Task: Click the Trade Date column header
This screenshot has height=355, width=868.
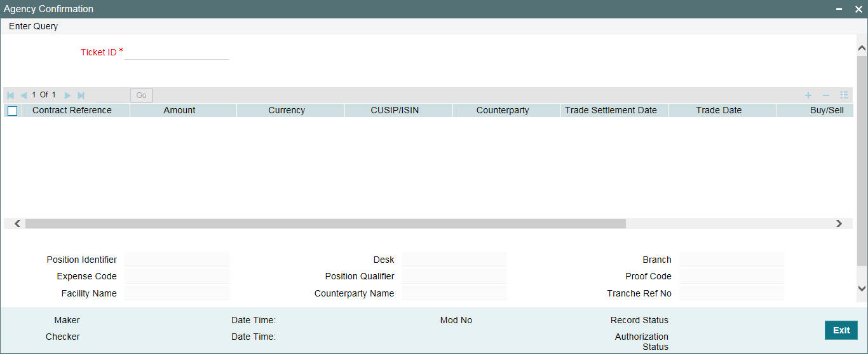Action: coord(722,110)
